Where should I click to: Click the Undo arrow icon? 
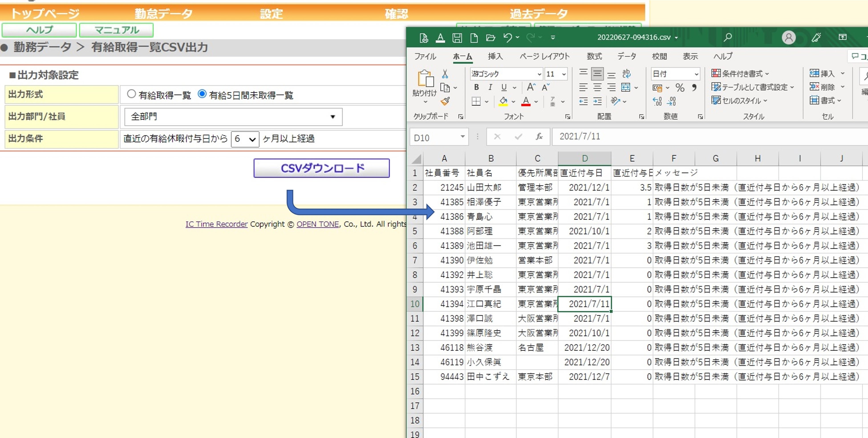507,37
